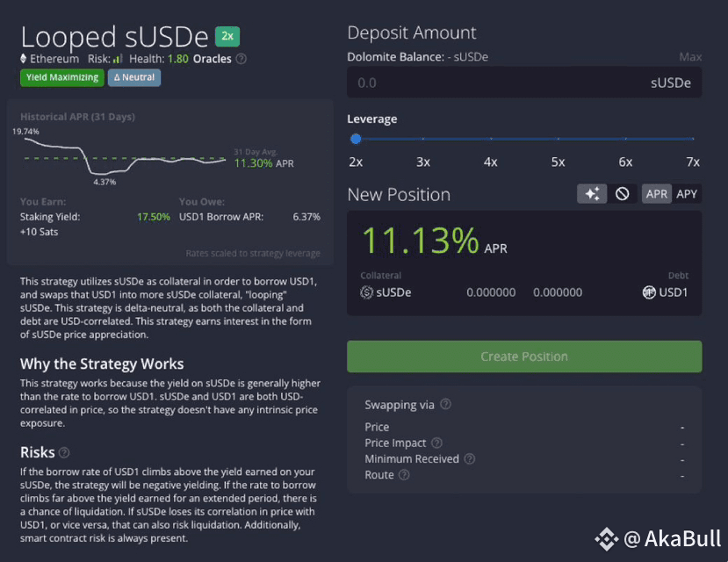Select the Yield Maximizing tag
The width and height of the screenshot is (728, 562).
pos(62,77)
